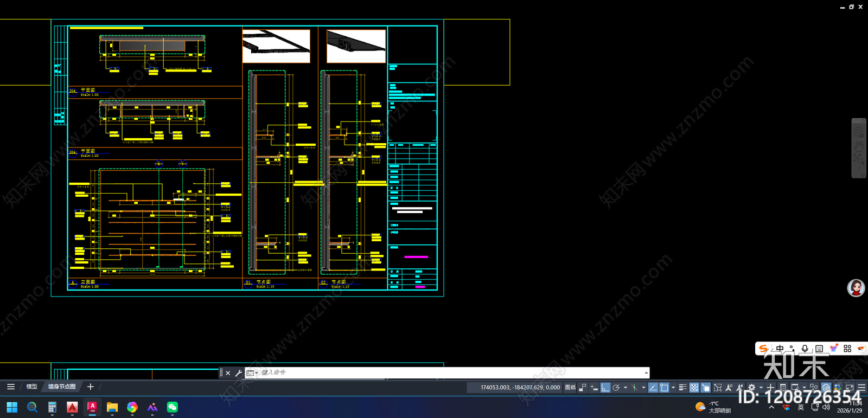Expand the Workspace Switching dropdown arrow
The image size is (868, 418).
[x=761, y=387]
